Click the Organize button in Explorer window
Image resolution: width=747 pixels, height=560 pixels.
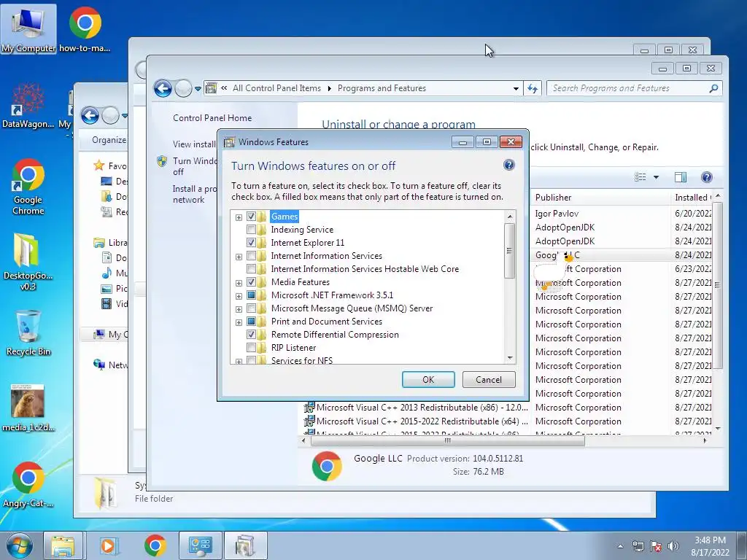coord(109,139)
